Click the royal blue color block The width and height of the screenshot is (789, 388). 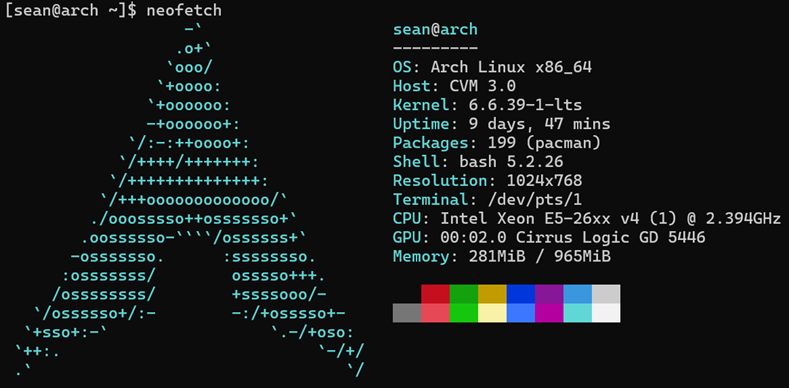click(521, 294)
